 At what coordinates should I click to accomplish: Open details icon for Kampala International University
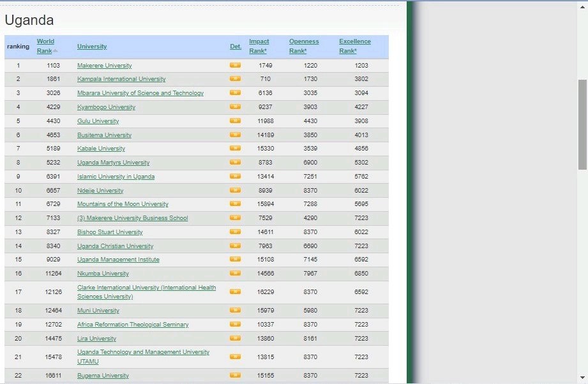235,79
